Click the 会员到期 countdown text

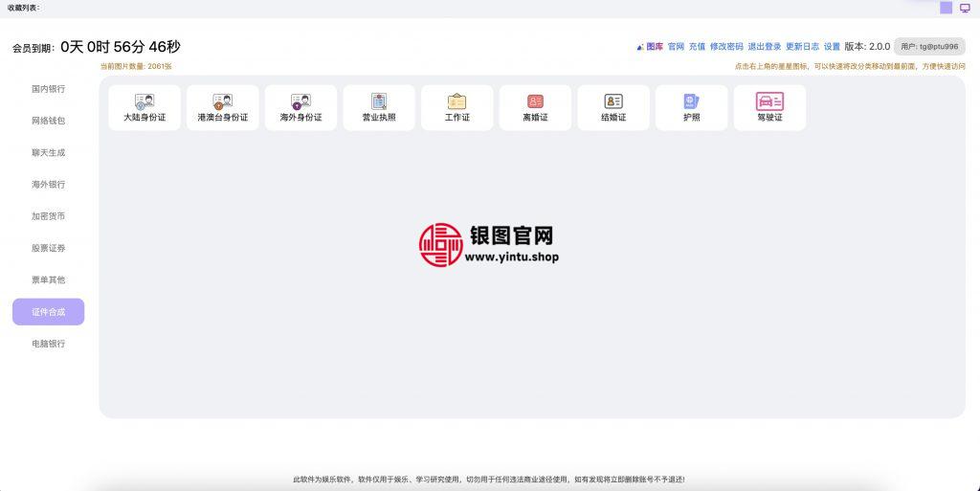tap(97, 47)
